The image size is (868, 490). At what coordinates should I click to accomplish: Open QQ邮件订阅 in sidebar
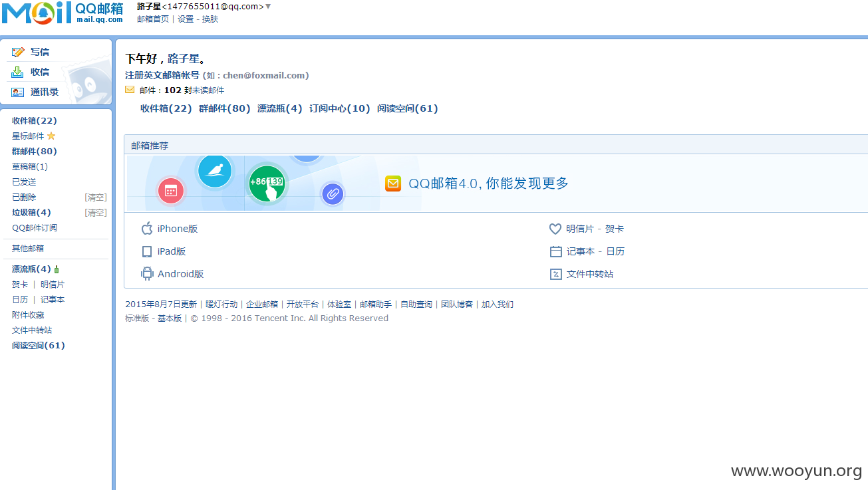(x=35, y=228)
